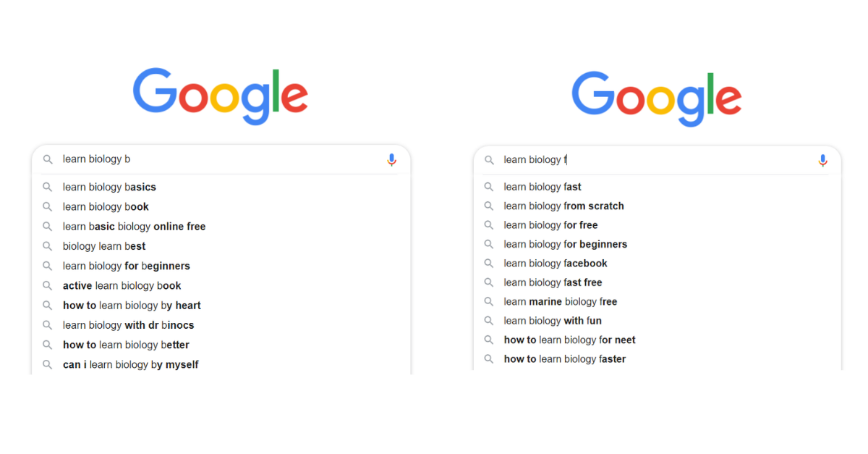Image resolution: width=868 pixels, height=454 pixels.
Task: Select suggestion 'learn basic biology online free'
Action: (134, 227)
